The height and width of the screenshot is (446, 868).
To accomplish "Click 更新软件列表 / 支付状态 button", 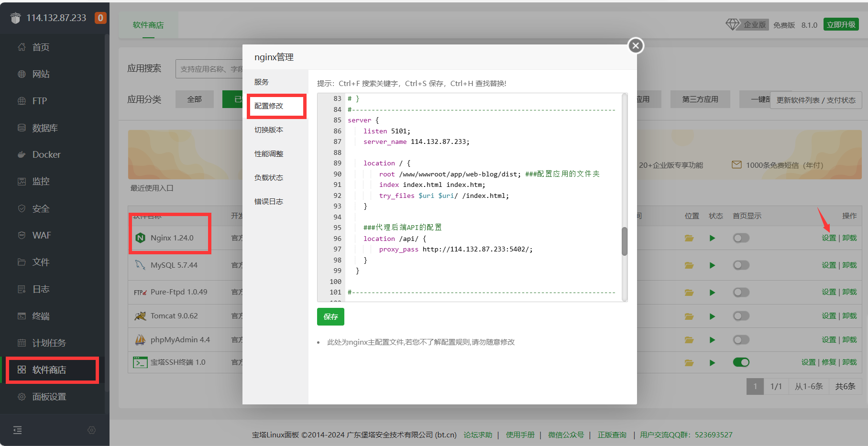I will click(x=816, y=100).
